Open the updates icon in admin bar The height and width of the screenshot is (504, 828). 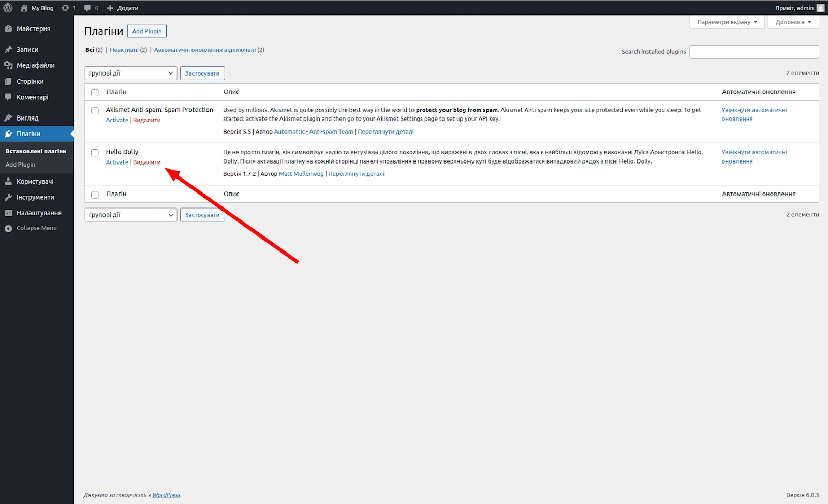click(x=65, y=8)
